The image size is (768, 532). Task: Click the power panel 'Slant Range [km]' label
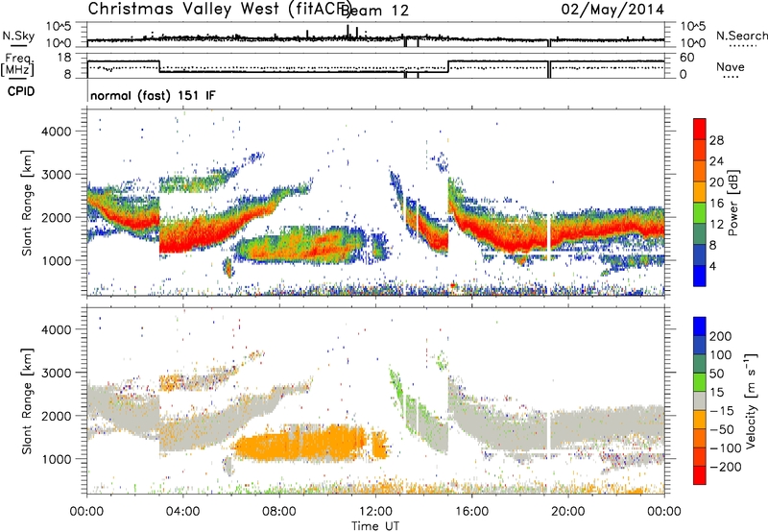(27, 203)
